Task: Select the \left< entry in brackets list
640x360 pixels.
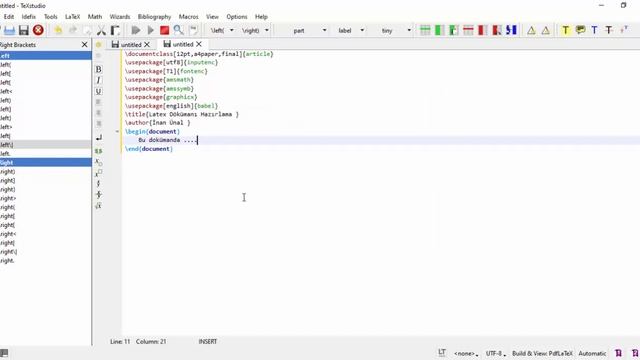Action: coord(46,91)
